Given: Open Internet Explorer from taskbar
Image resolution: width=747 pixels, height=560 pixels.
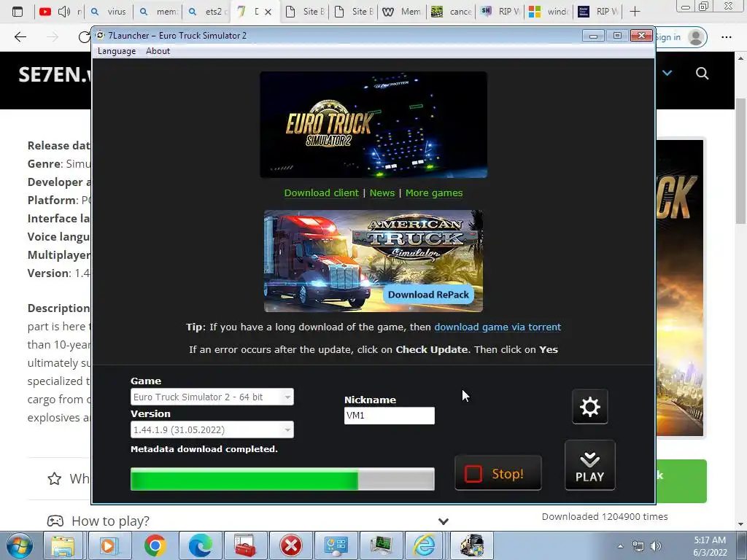Looking at the screenshot, I should click(424, 545).
